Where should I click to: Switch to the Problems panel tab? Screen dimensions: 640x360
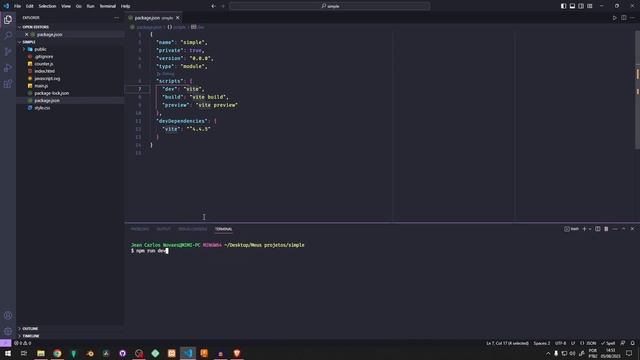[x=140, y=229]
